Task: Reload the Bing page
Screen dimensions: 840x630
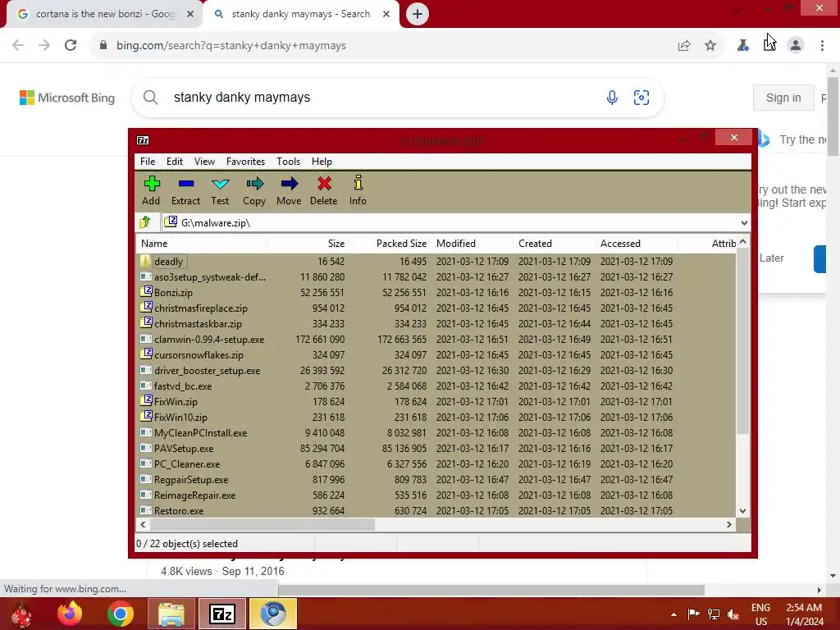Action: coord(71,46)
